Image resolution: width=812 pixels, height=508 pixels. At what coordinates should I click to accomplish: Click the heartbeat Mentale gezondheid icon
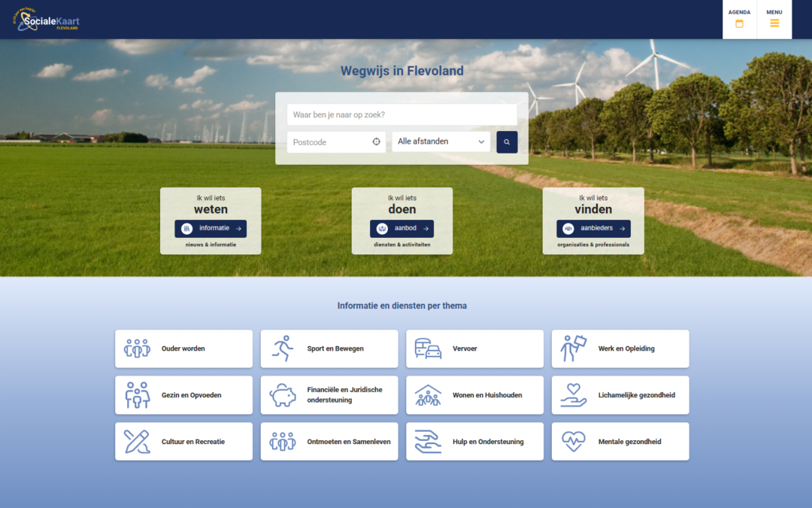click(573, 442)
